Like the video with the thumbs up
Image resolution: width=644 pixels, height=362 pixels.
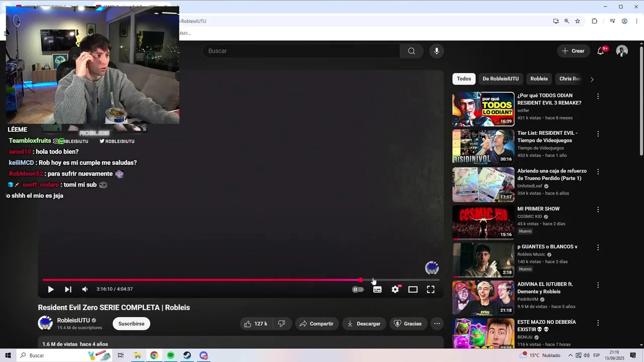(256, 324)
